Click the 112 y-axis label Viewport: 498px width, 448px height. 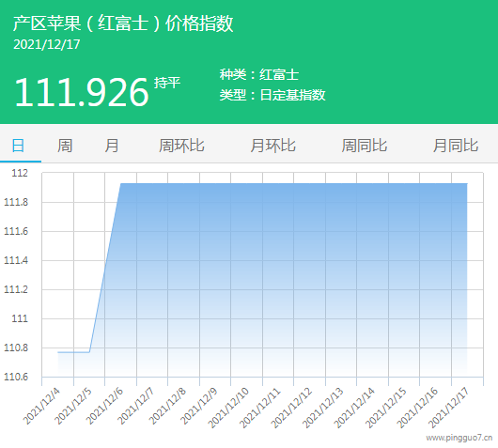coord(20,174)
